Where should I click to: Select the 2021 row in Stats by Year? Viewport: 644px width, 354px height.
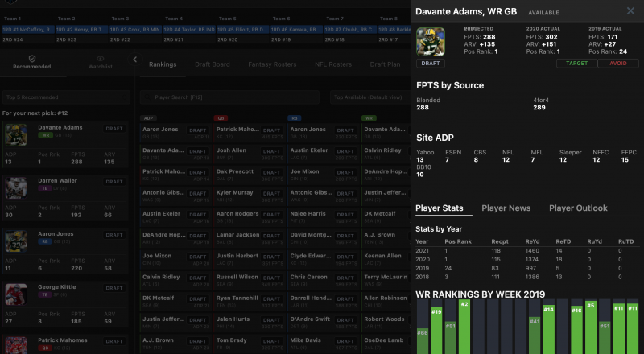pos(527,250)
